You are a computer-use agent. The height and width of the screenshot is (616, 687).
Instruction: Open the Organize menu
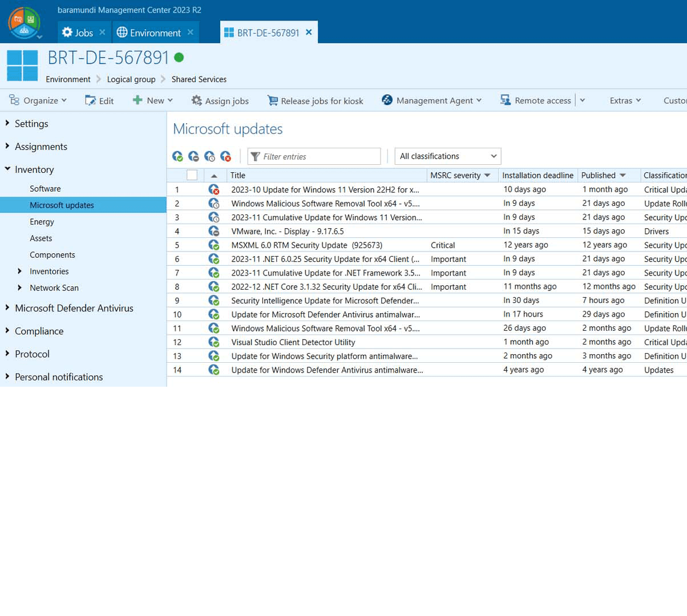click(x=38, y=100)
